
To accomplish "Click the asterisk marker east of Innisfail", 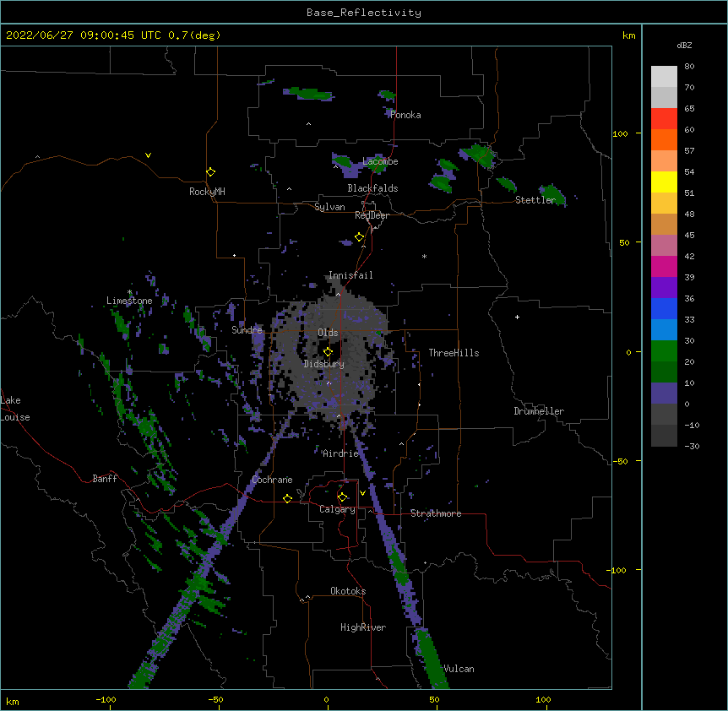I will (424, 256).
